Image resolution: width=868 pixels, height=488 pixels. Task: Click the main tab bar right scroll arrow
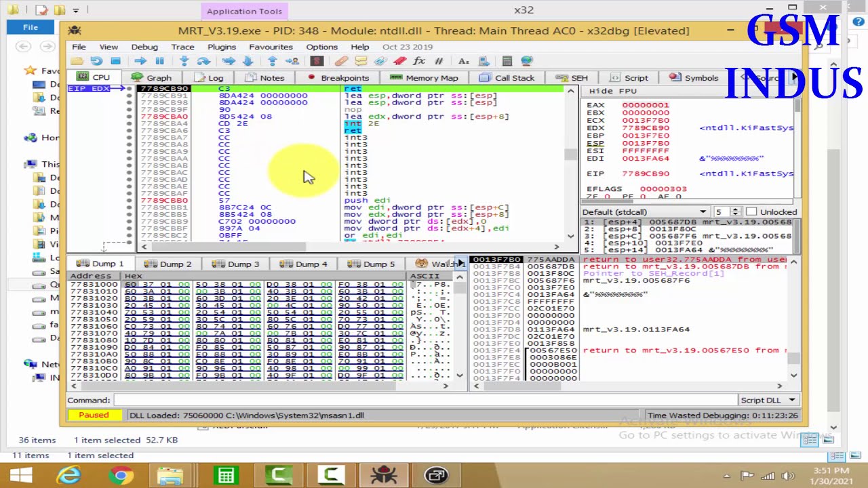pyautogui.click(x=795, y=77)
